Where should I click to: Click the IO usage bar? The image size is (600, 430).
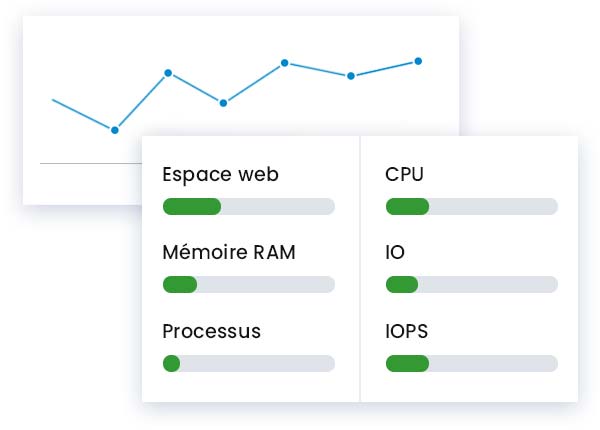click(471, 285)
